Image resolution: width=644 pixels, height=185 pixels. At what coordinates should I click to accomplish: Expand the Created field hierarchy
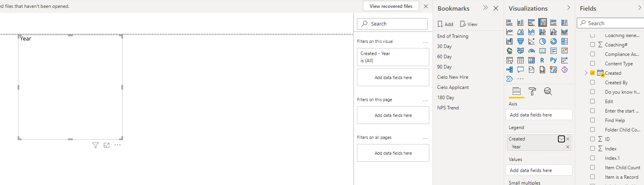(x=586, y=73)
